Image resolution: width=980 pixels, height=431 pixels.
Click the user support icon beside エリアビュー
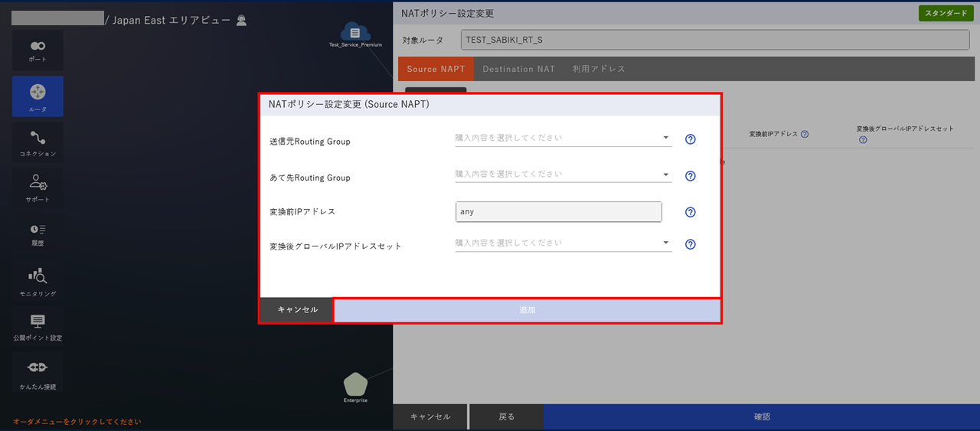(242, 21)
